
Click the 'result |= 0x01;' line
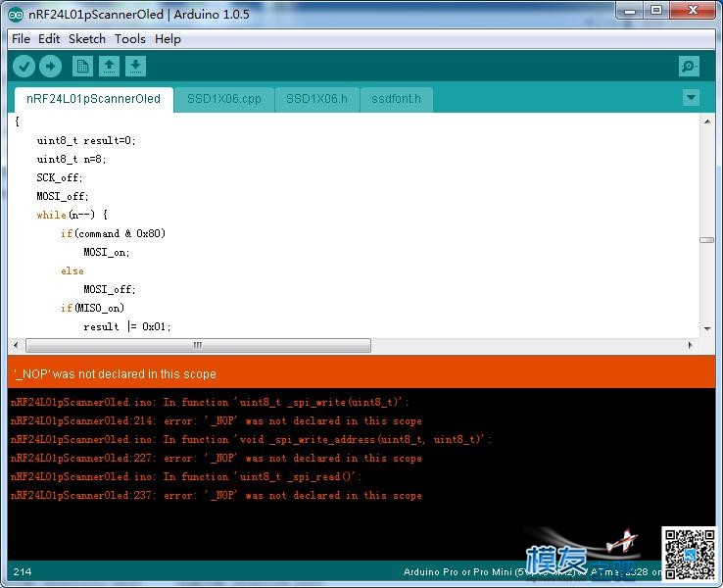(x=127, y=326)
